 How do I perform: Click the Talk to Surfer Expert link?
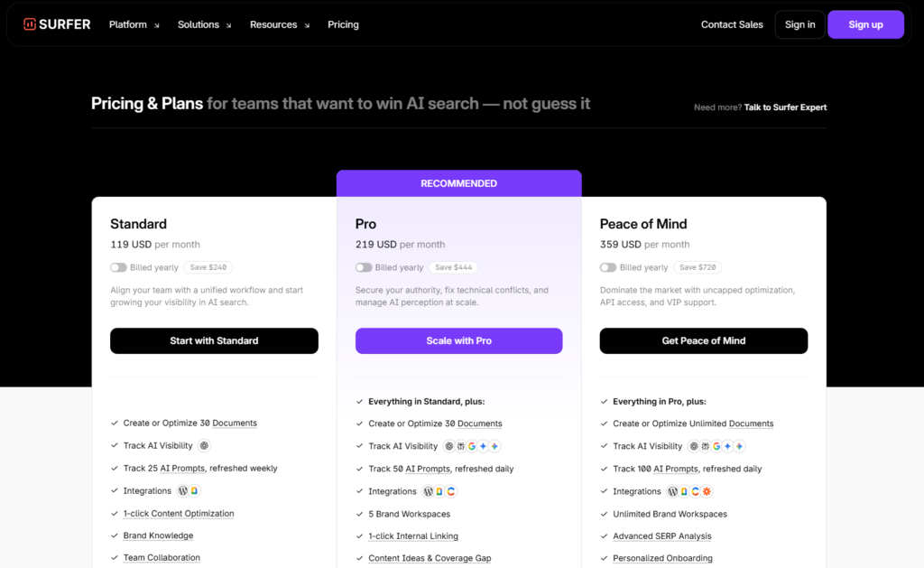(x=785, y=107)
